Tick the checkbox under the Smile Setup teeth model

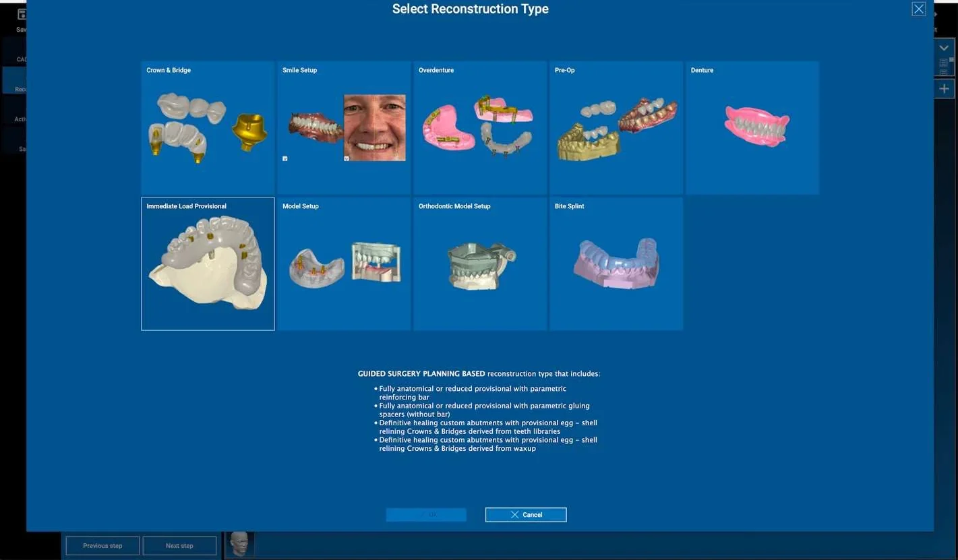(x=285, y=158)
